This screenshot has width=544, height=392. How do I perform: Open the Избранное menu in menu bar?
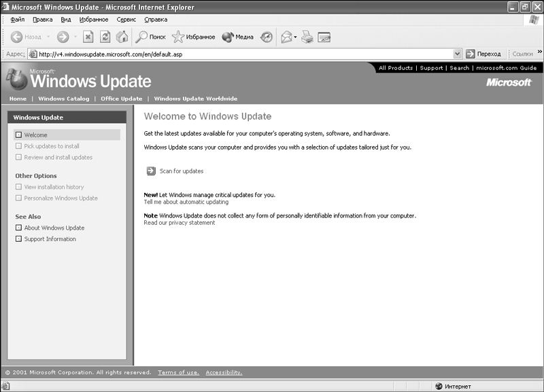pos(94,20)
